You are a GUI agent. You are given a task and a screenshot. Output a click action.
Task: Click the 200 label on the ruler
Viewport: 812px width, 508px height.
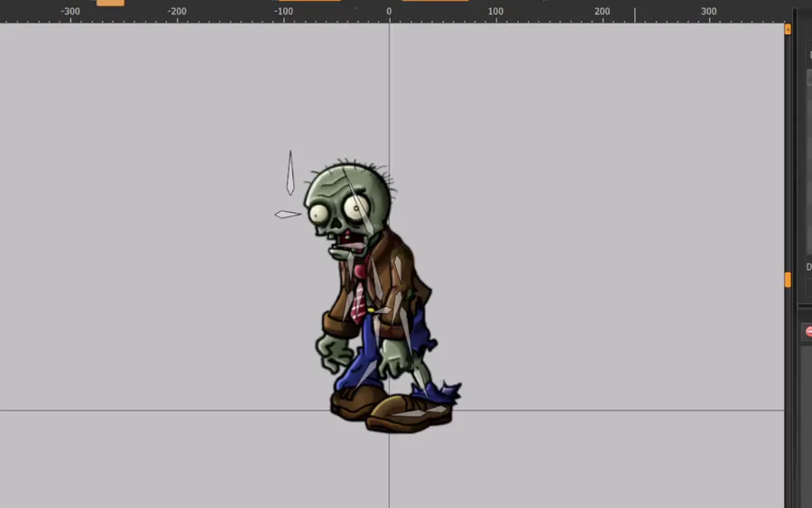coord(603,12)
